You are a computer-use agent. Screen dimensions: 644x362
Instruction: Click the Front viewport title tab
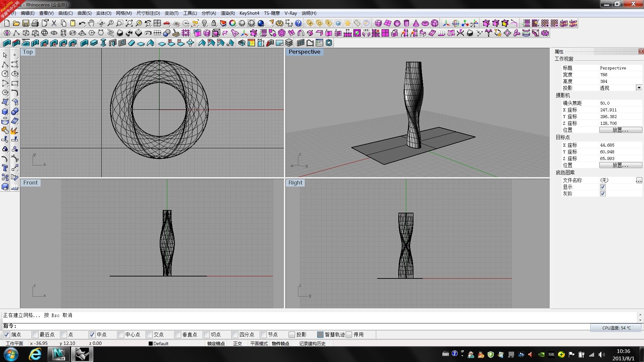[31, 183]
